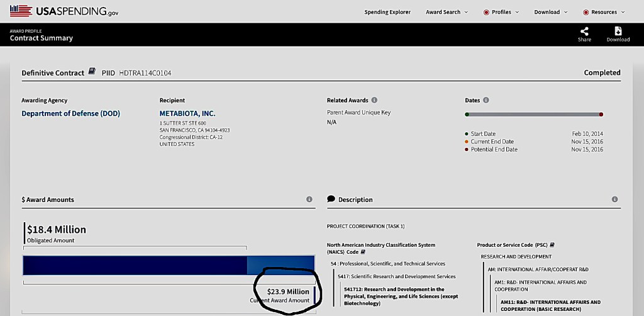Screen dimensions: 644x316
Task: Click the Download file icon in header
Action: (x=618, y=31)
